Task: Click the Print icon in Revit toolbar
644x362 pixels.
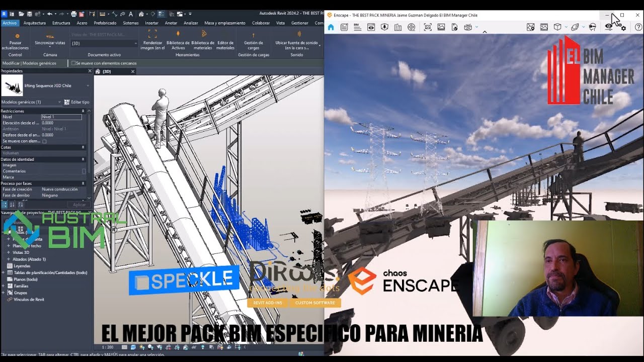Action: click(x=74, y=14)
